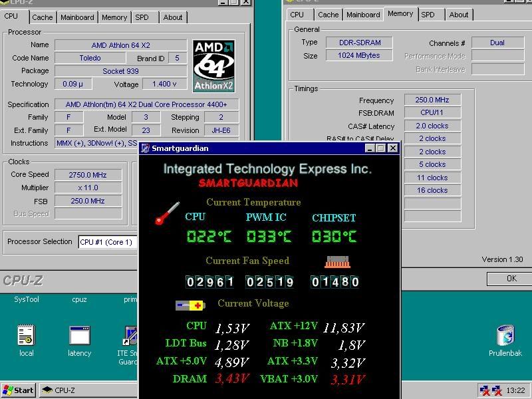This screenshot has width=532, height=399.
Task: Click the memory Type value 'DDR-SDRAM'
Action: click(x=360, y=43)
